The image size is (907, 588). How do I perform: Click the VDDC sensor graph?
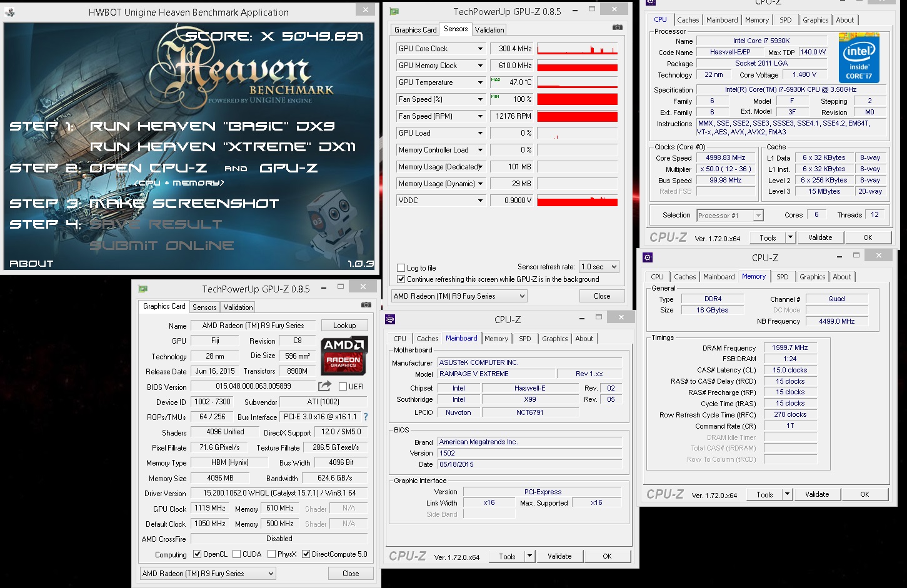(577, 201)
